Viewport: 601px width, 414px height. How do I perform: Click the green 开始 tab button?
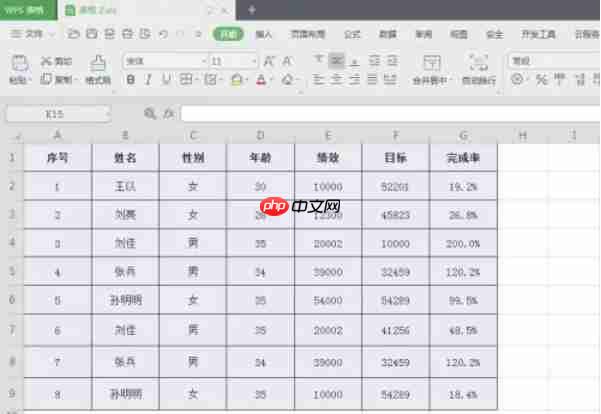pos(228,34)
